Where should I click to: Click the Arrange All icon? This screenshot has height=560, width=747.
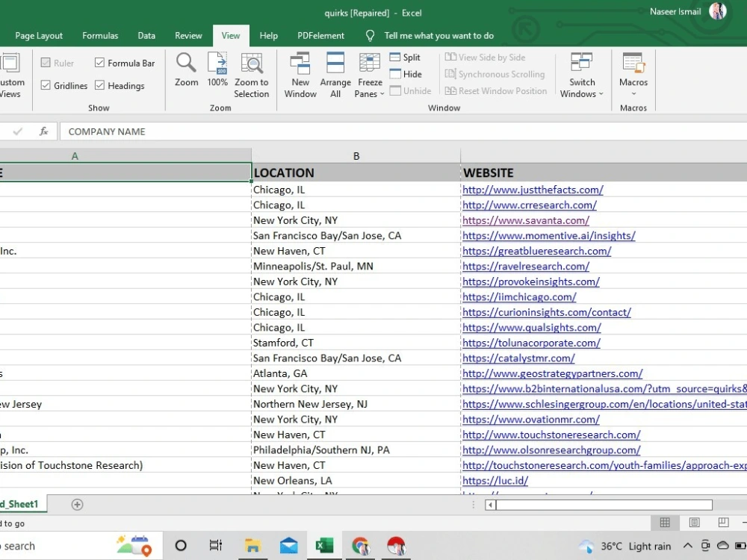[335, 75]
